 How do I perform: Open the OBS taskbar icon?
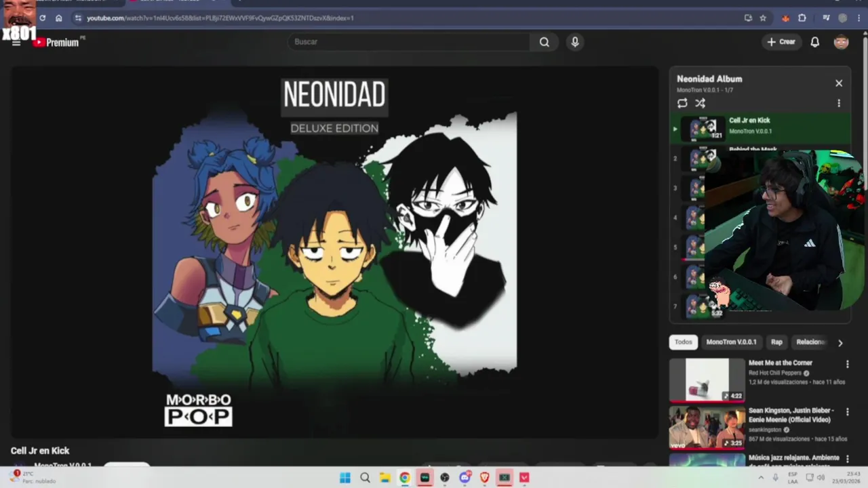(445, 478)
